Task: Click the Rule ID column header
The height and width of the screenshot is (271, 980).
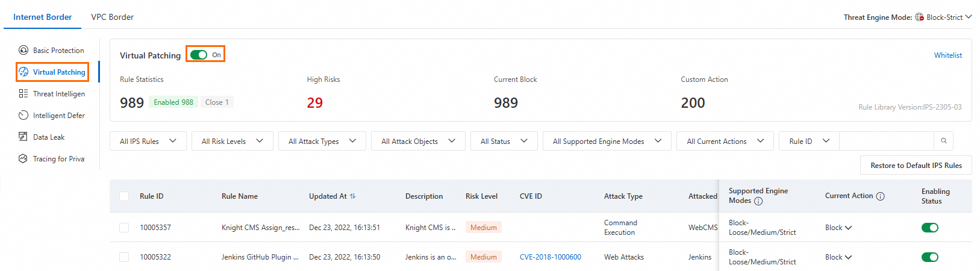Action: (152, 196)
